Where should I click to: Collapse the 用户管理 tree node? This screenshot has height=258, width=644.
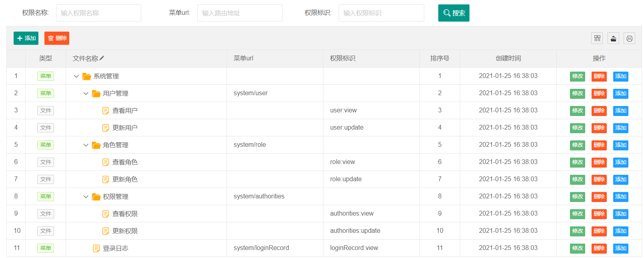[x=86, y=94]
